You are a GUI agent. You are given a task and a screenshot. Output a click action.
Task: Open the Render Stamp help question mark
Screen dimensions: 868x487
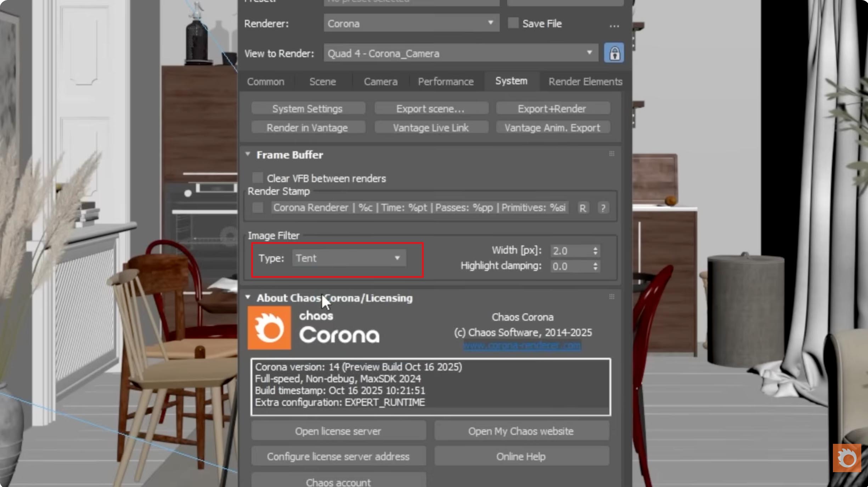click(x=603, y=208)
